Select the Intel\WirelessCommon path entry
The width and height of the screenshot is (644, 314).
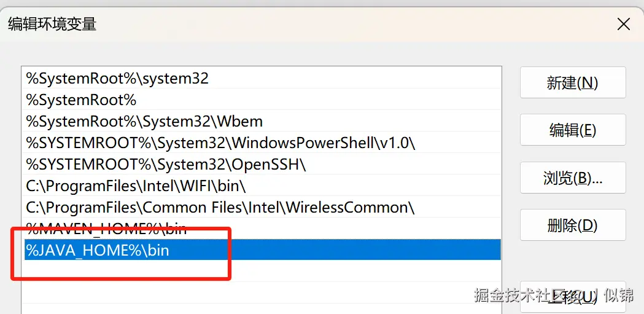[x=220, y=207]
